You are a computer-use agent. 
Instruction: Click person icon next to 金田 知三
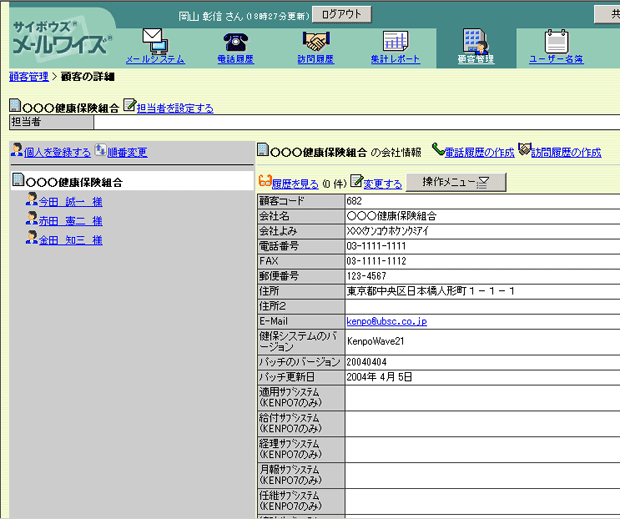pos(32,237)
